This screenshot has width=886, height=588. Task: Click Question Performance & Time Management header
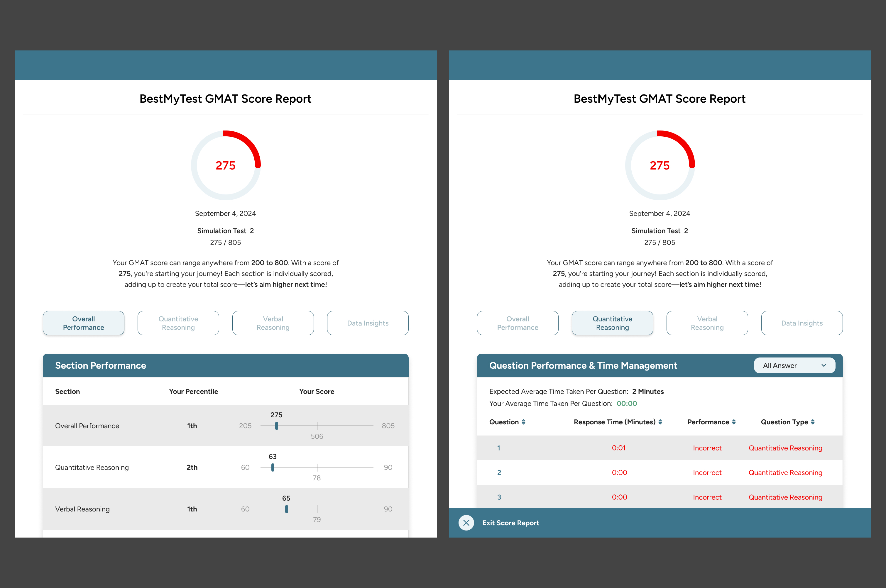583,366
